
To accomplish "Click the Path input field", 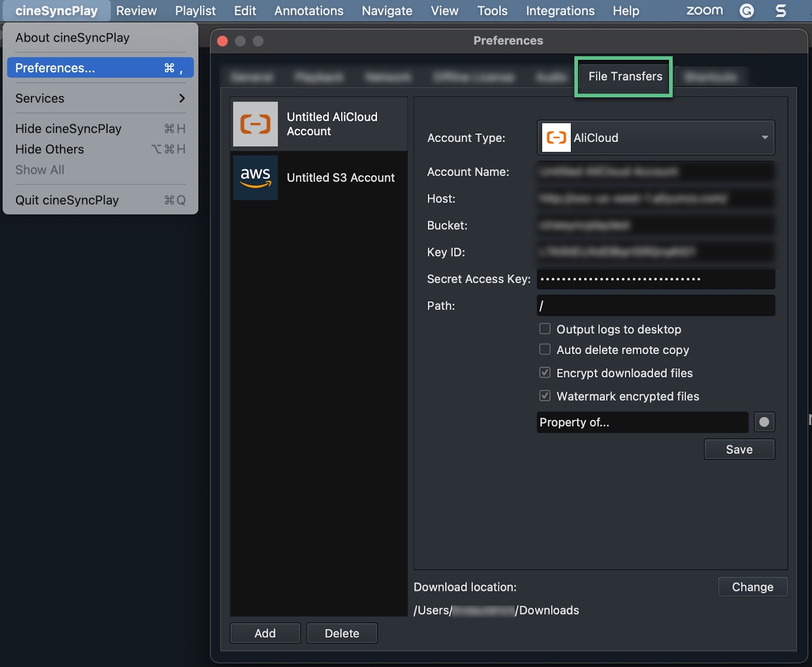I will coord(656,306).
